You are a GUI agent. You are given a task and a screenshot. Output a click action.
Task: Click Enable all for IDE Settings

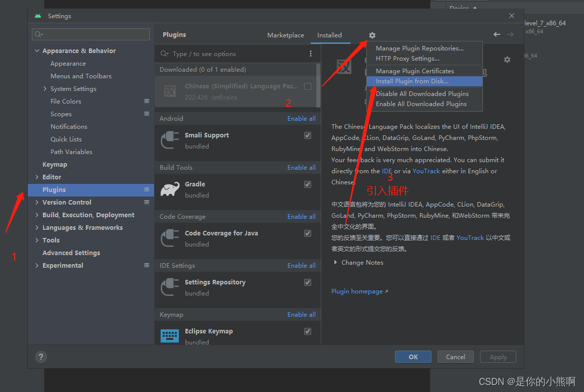click(x=301, y=265)
